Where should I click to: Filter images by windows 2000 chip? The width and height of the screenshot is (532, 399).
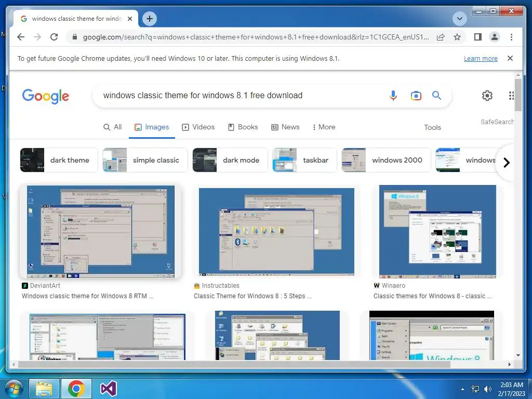(x=387, y=160)
